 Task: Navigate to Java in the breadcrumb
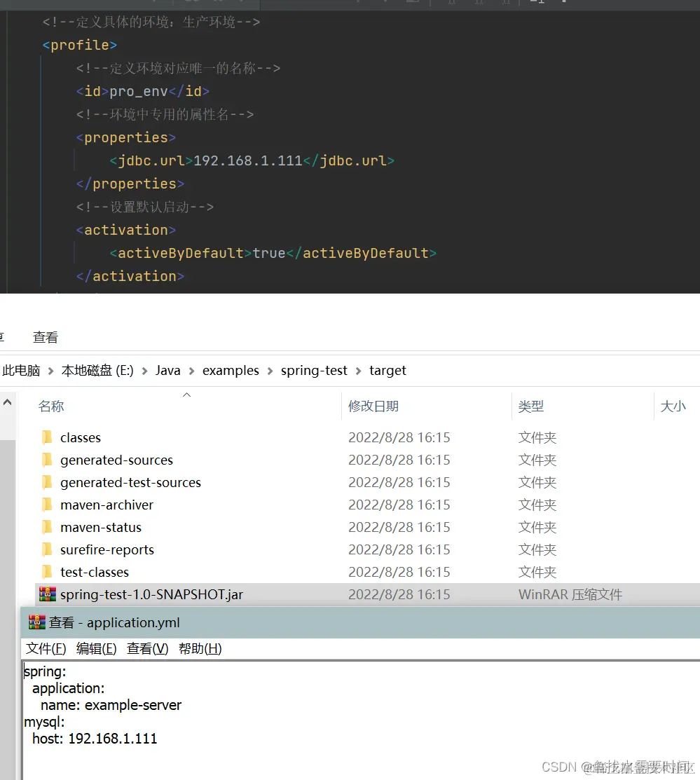167,371
